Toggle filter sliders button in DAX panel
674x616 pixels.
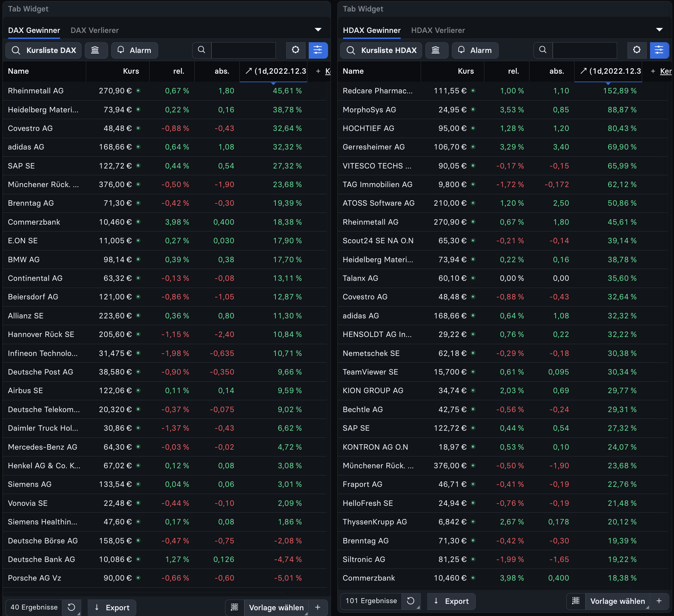click(318, 50)
